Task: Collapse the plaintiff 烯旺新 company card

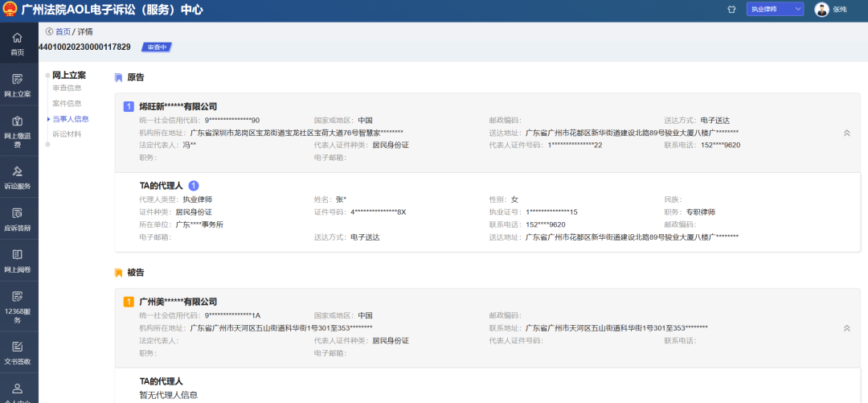Action: tap(846, 133)
